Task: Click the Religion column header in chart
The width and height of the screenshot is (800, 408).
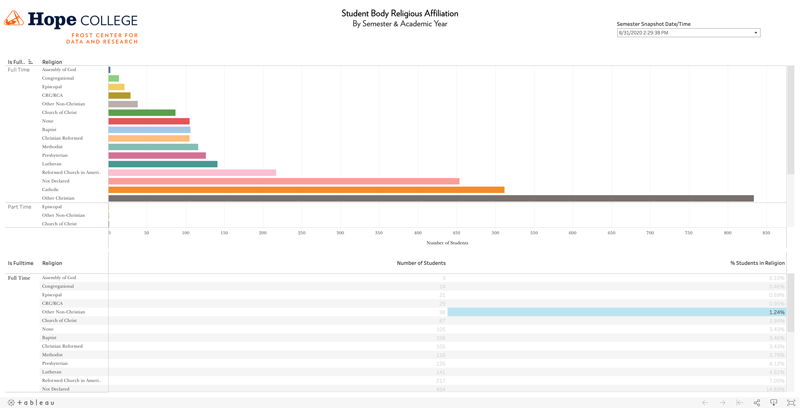Action: pos(52,62)
